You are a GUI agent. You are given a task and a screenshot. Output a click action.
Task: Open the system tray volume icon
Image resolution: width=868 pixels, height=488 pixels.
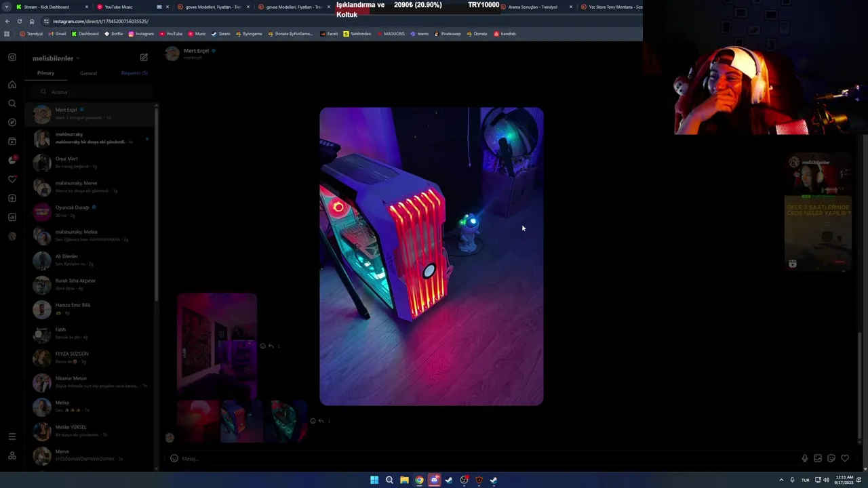click(x=826, y=480)
